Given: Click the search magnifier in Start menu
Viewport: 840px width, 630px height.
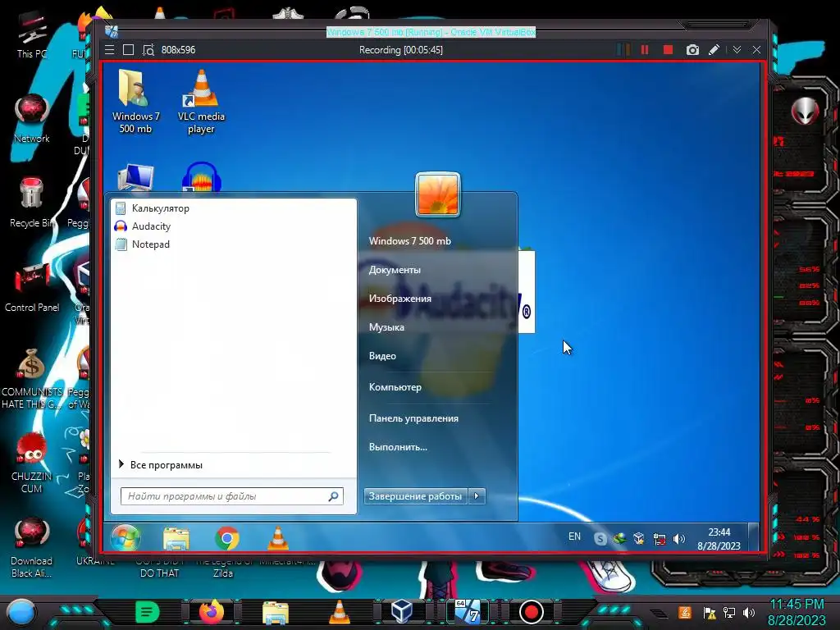Looking at the screenshot, I should coord(333,496).
